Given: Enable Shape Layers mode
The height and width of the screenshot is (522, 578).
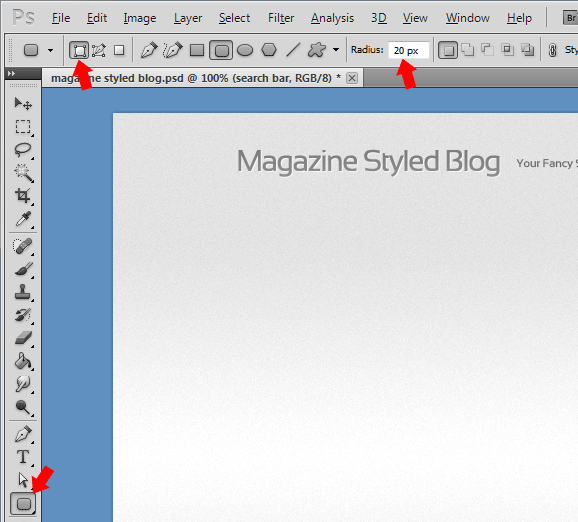Looking at the screenshot, I should (x=79, y=50).
